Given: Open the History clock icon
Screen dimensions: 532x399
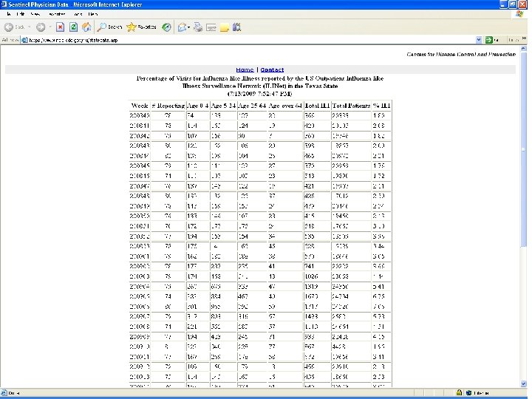Looking at the screenshot, I should [166, 27].
